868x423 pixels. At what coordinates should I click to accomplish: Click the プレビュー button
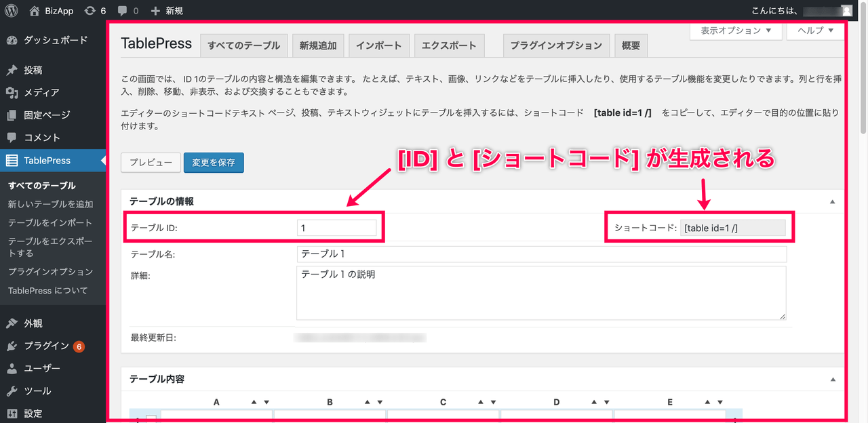pyautogui.click(x=151, y=163)
